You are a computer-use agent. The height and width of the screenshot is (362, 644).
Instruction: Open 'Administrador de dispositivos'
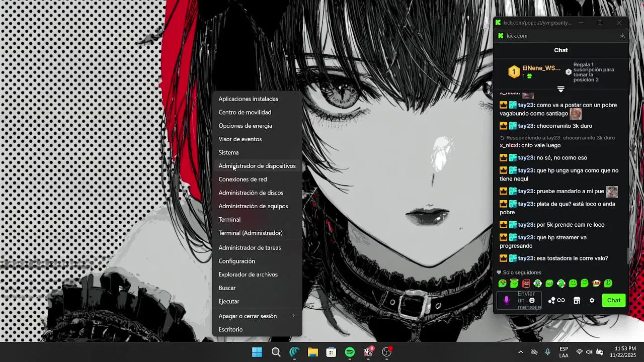point(257,166)
